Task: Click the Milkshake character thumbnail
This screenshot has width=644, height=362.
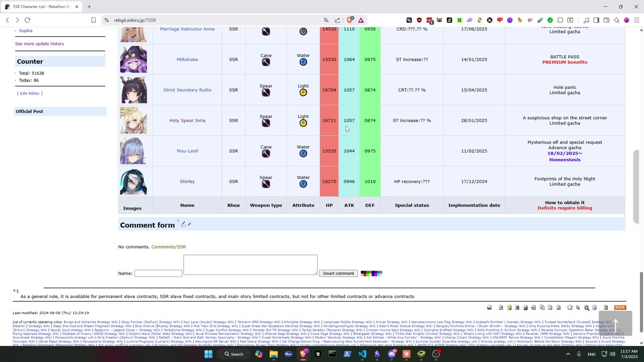Action: tap(133, 59)
